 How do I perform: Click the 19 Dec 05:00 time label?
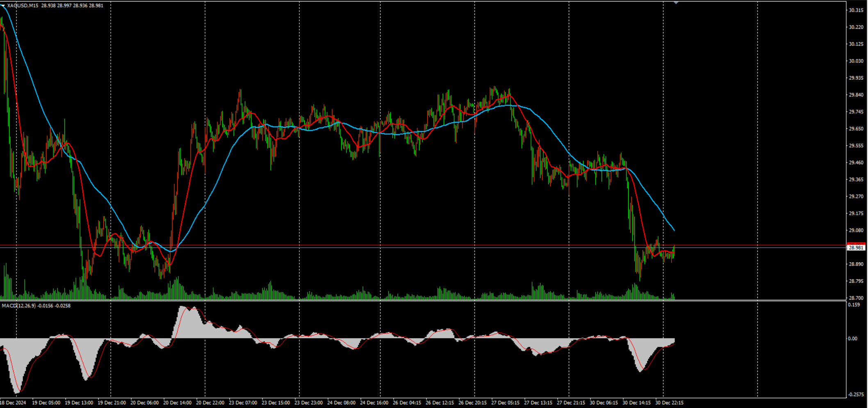tap(46, 403)
